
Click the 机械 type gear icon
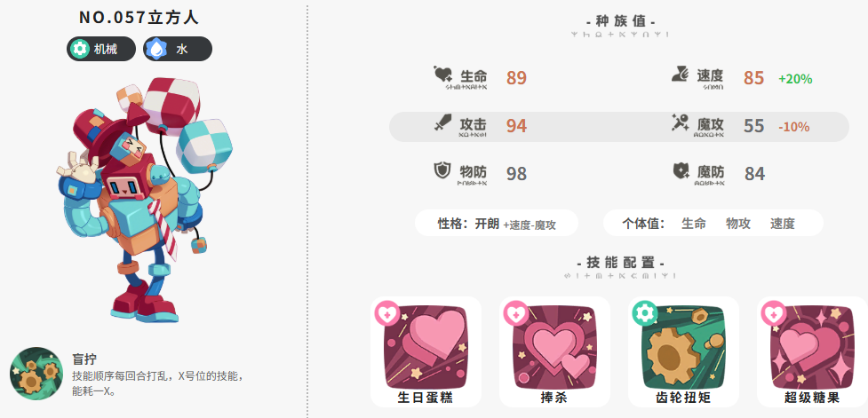[80, 49]
